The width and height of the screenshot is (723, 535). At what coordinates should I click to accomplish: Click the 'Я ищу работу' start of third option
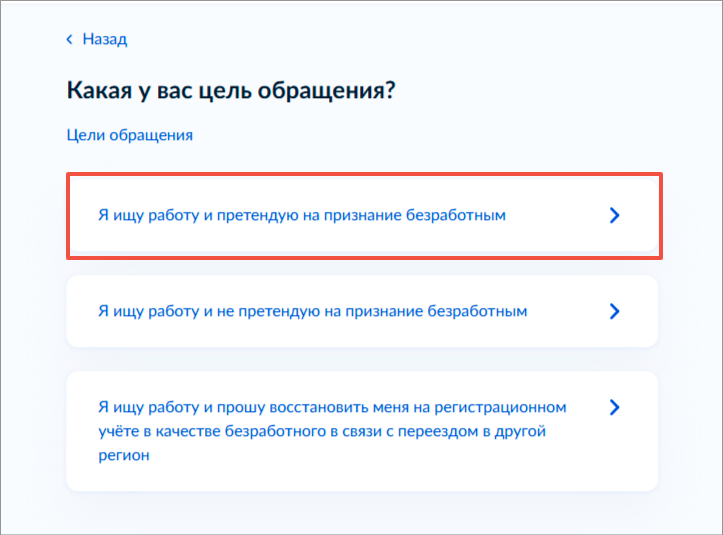click(x=148, y=407)
